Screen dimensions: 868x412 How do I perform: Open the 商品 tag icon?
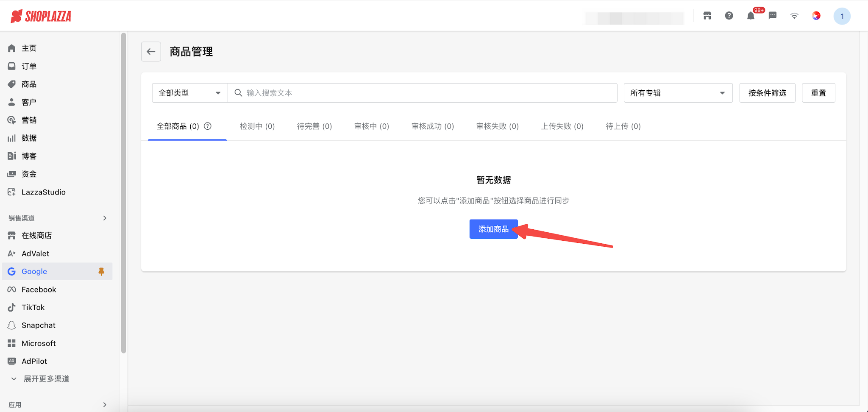click(12, 84)
